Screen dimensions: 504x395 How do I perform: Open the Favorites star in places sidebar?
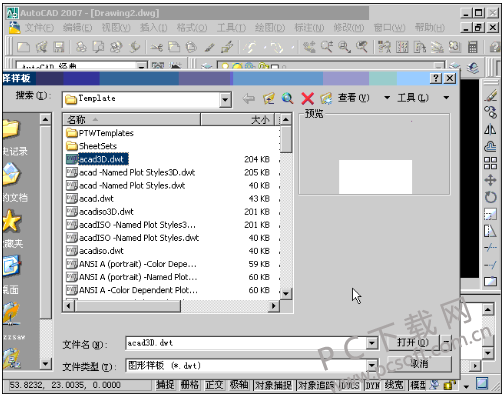(11, 221)
